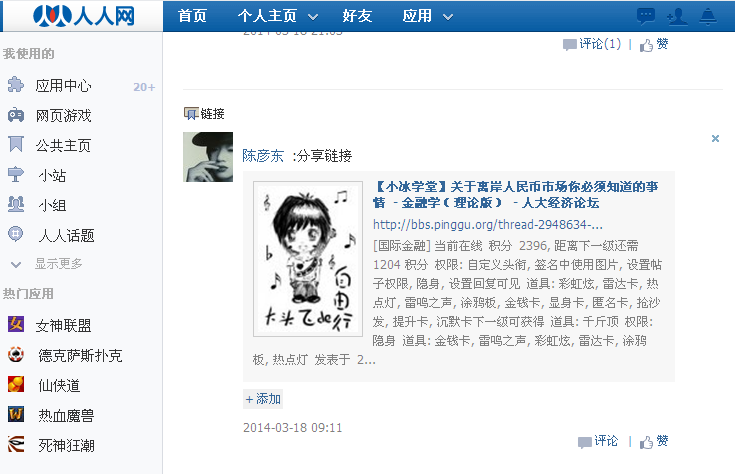
Task: Click the 公共主页 bookmark icon
Action: [x=15, y=144]
